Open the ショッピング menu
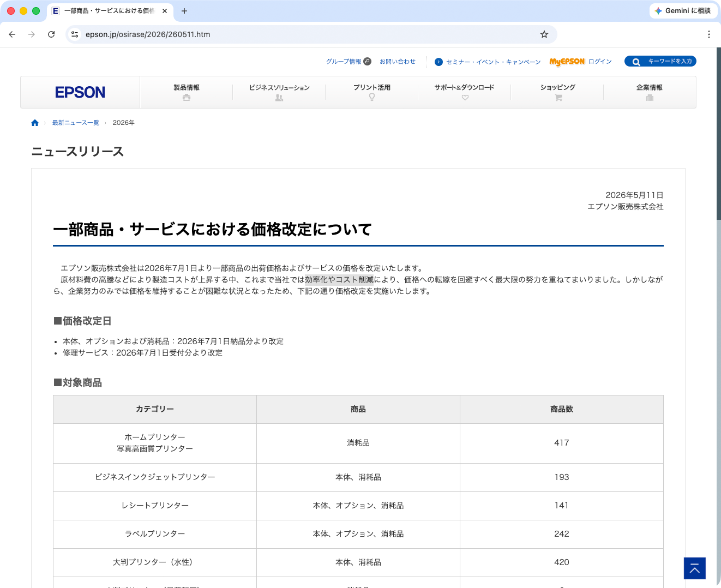This screenshot has height=588, width=721. 557,92
